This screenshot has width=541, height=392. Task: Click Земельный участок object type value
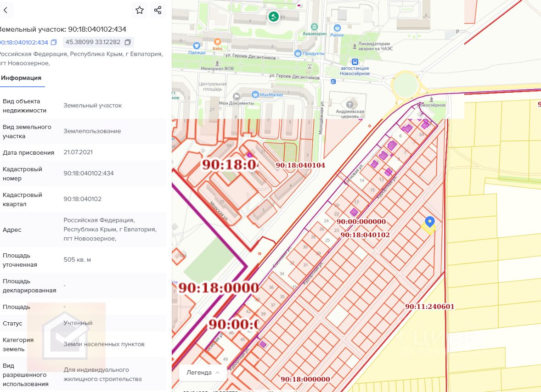coord(92,106)
